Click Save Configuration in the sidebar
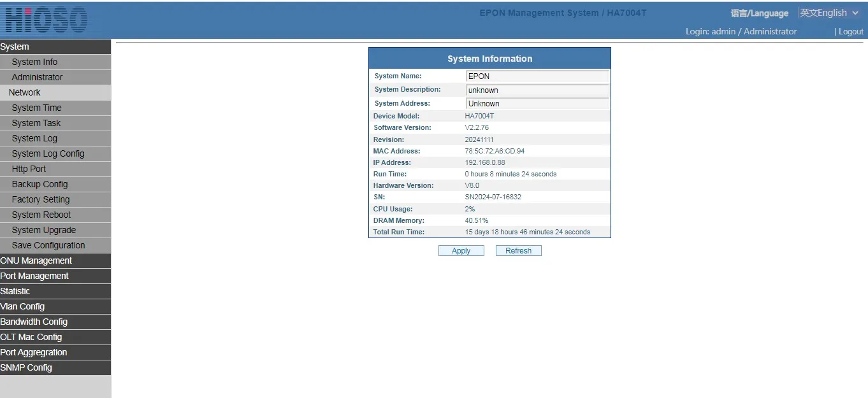This screenshot has height=398, width=868. [48, 245]
